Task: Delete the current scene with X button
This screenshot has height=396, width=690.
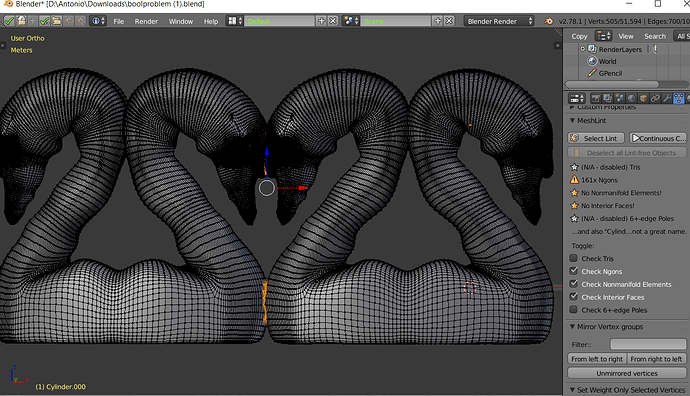Action: [x=449, y=21]
